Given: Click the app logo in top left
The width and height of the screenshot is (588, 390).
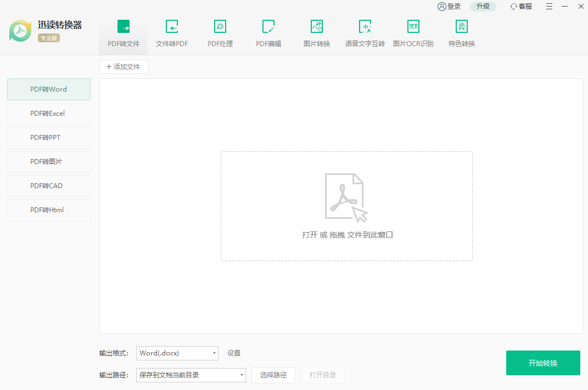Looking at the screenshot, I should click(x=20, y=31).
